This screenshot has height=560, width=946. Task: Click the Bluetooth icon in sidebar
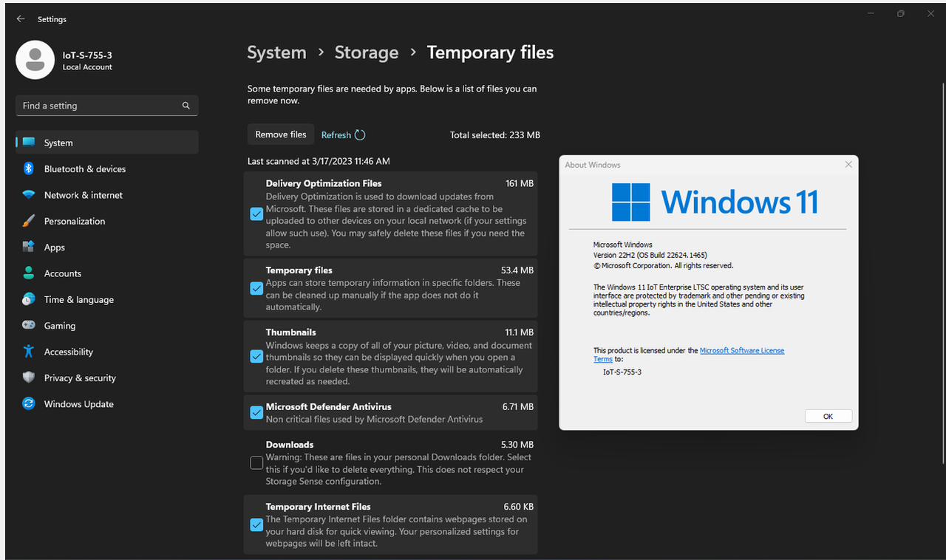[x=29, y=168]
